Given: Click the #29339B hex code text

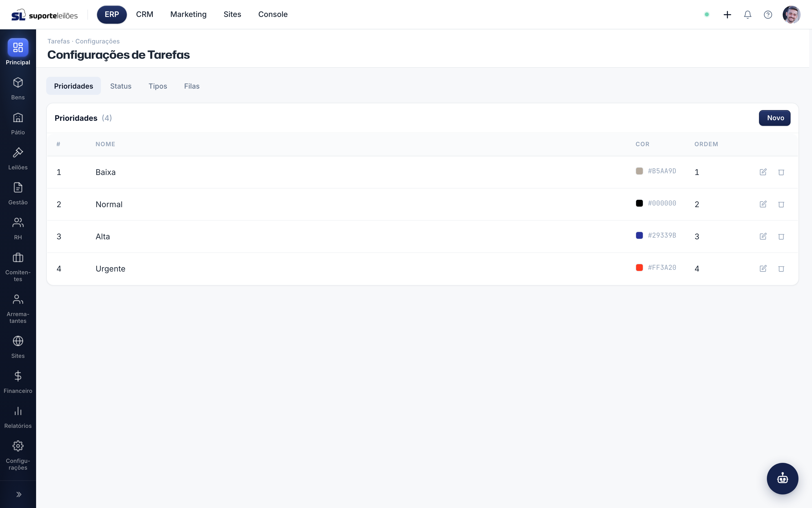Looking at the screenshot, I should 662,236.
